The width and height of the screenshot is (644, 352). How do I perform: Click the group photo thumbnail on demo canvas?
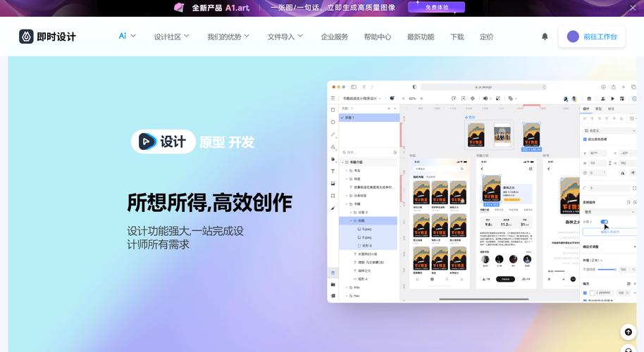(x=502, y=134)
